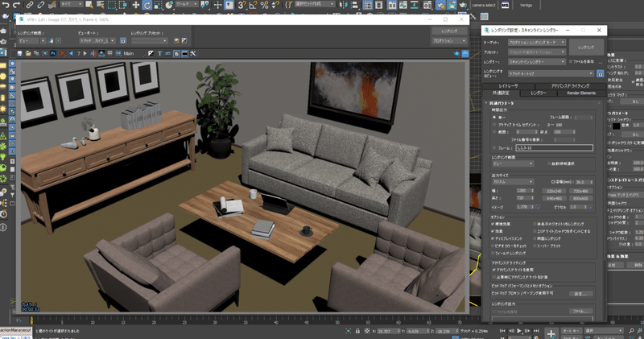Open View to Render dropdown

(x=551, y=73)
